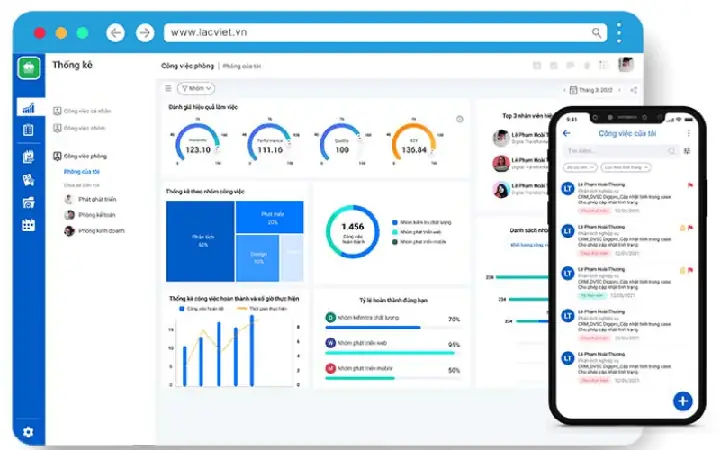
Task: Click the 70% progress bar
Action: [393, 327]
